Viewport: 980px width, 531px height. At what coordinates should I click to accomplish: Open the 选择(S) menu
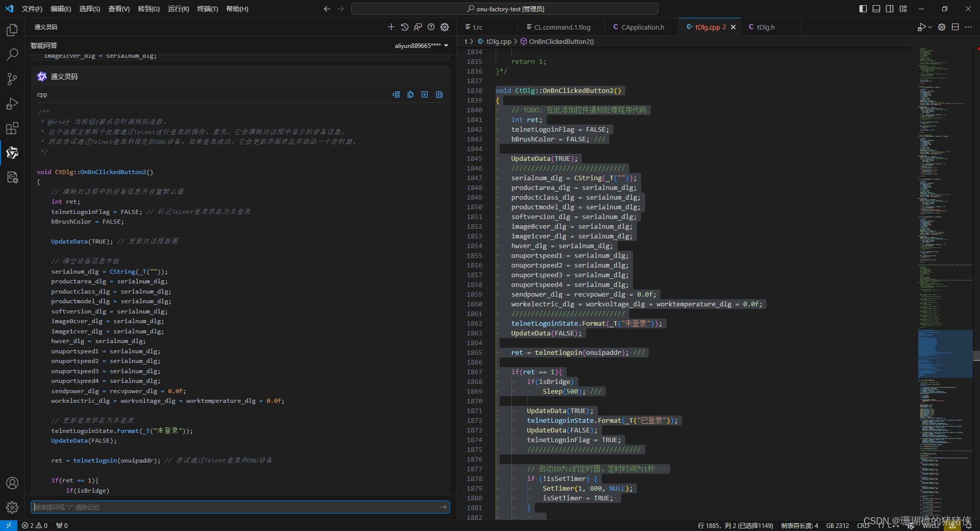coord(90,9)
